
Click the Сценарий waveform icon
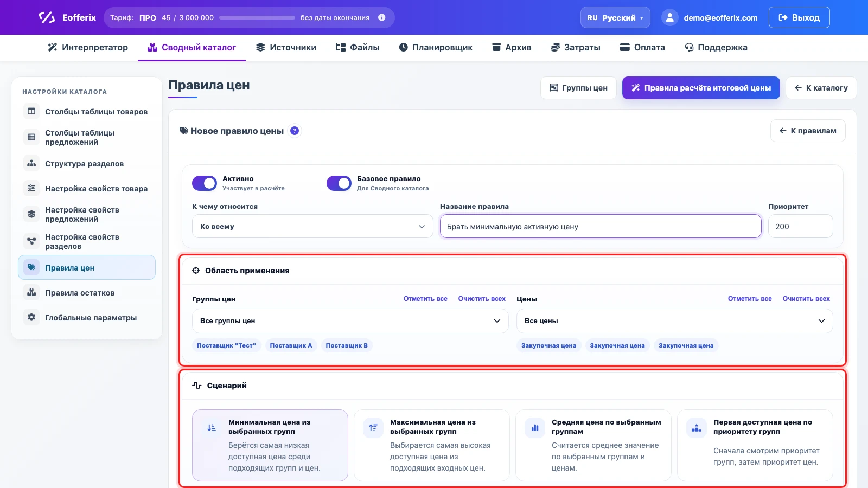(x=197, y=386)
